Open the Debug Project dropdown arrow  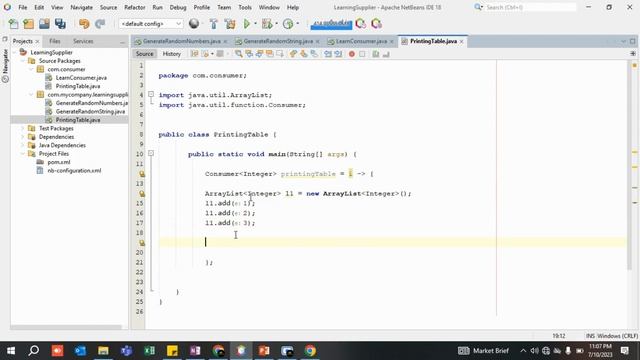tap(276, 24)
